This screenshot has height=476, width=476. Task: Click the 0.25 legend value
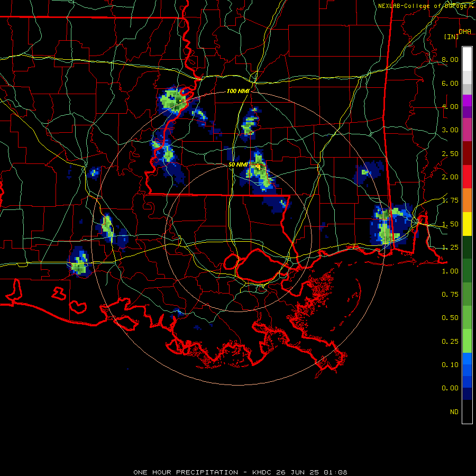(450, 342)
